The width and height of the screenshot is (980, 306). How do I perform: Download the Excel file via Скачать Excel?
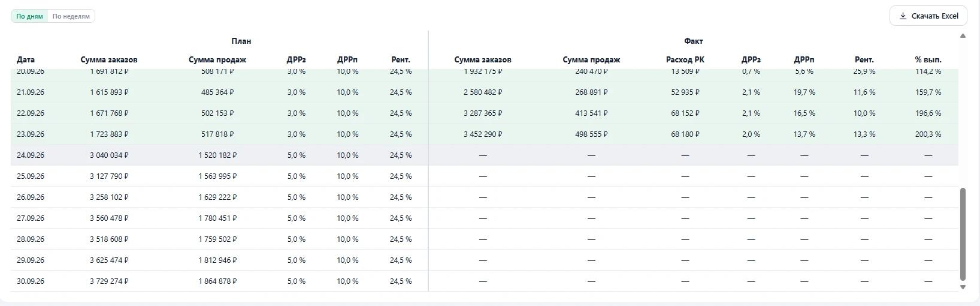click(x=928, y=16)
